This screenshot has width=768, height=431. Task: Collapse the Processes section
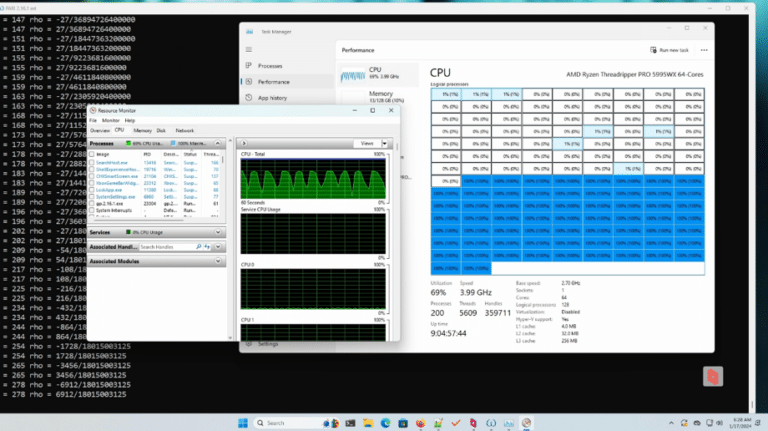pyautogui.click(x=217, y=144)
